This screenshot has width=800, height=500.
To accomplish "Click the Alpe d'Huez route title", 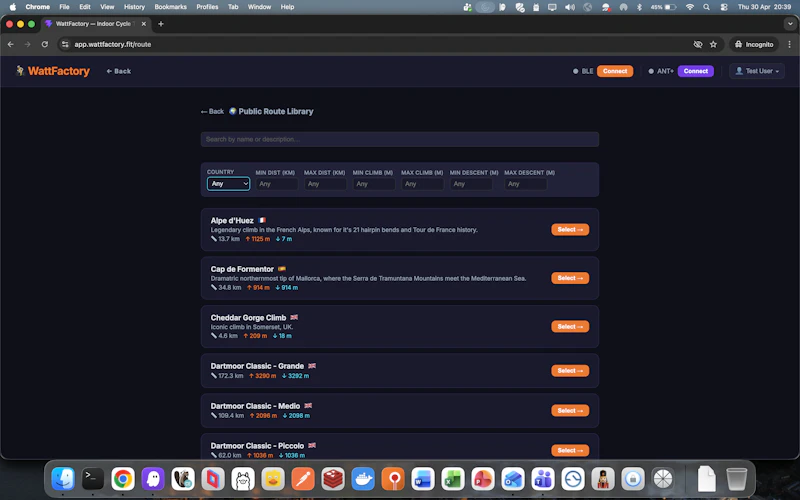I will coord(232,220).
